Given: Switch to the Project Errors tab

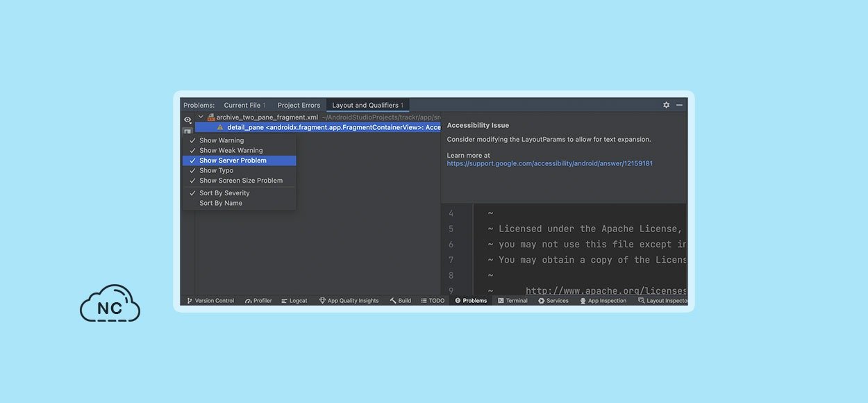Looking at the screenshot, I should point(299,106).
